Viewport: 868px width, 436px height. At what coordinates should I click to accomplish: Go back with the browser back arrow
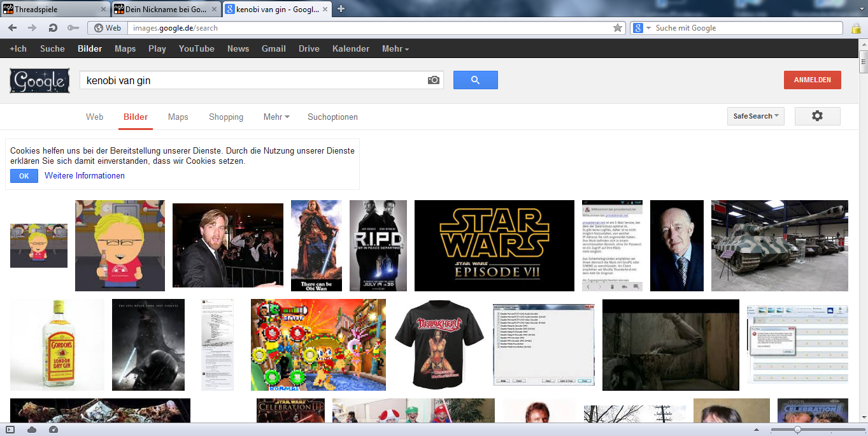[13, 28]
